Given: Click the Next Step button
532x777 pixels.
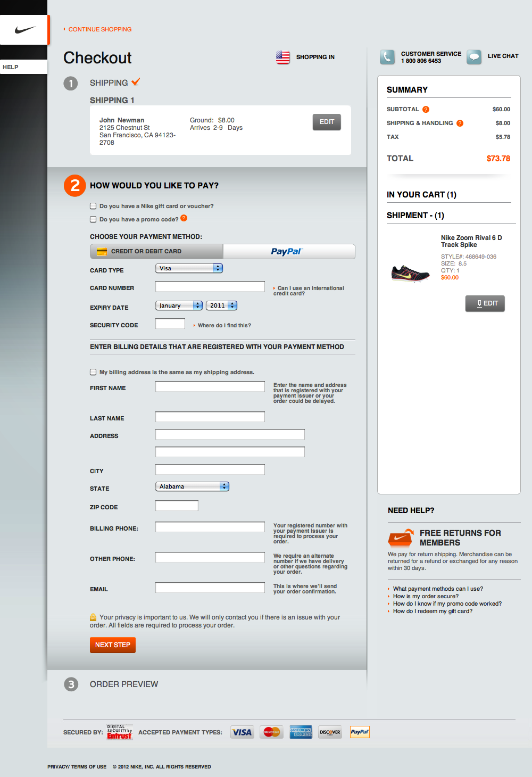Looking at the screenshot, I should 113,645.
